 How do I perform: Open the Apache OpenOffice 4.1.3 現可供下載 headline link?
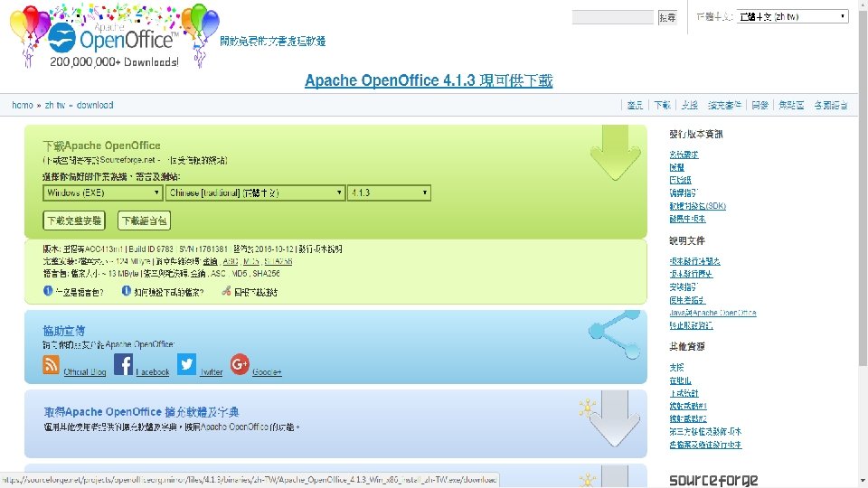(429, 80)
